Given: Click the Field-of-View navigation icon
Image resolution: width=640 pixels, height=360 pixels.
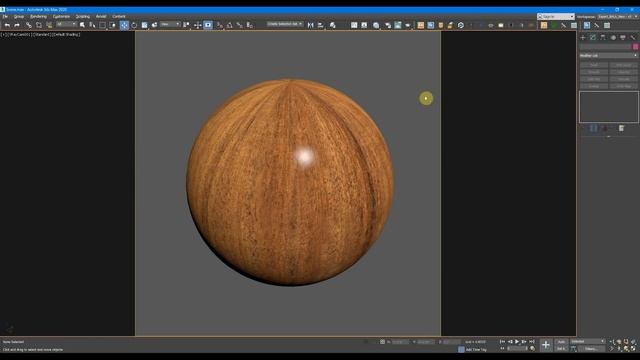Looking at the screenshot, I should 611,349.
